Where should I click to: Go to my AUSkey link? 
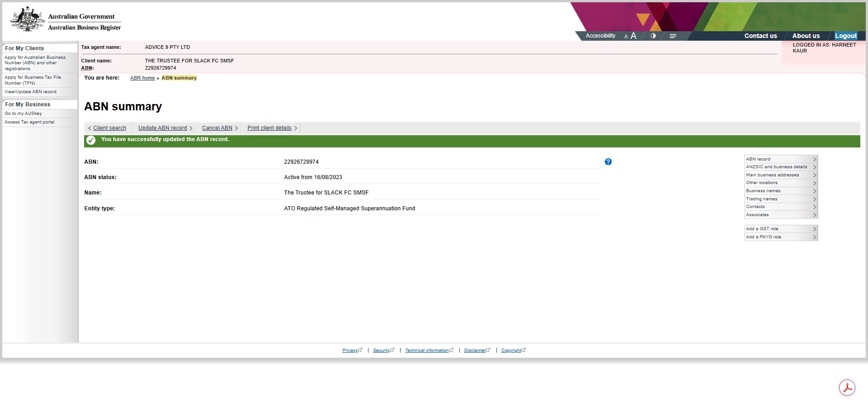pyautogui.click(x=23, y=114)
